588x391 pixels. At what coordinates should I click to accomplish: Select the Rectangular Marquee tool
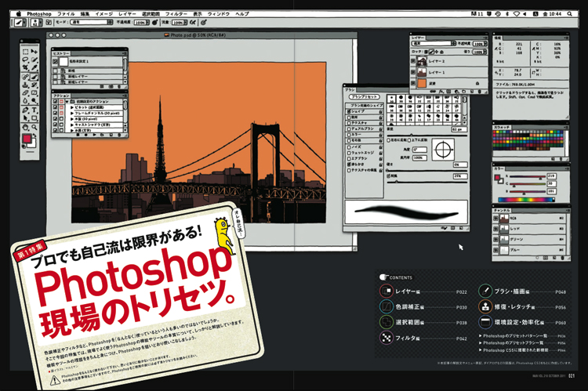tap(25, 50)
